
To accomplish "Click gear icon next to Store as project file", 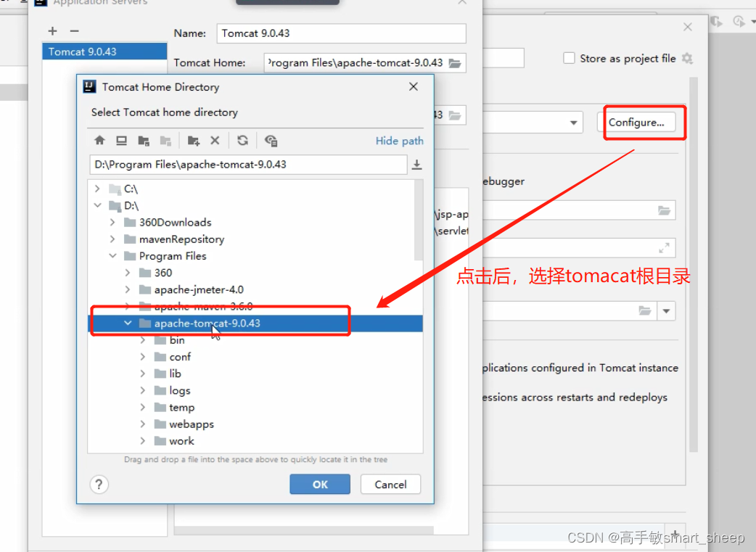I will (x=687, y=59).
